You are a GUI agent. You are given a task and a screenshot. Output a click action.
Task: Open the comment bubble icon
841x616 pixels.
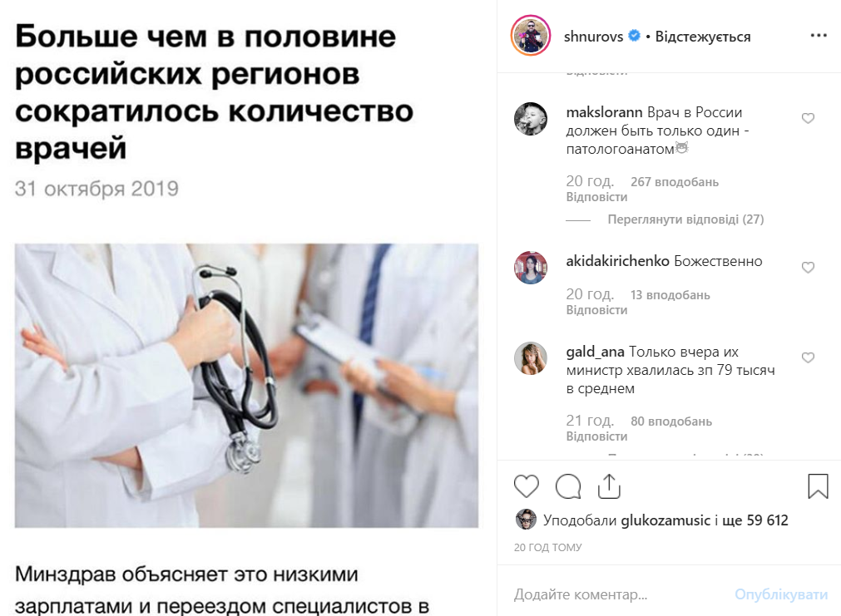[x=568, y=486]
